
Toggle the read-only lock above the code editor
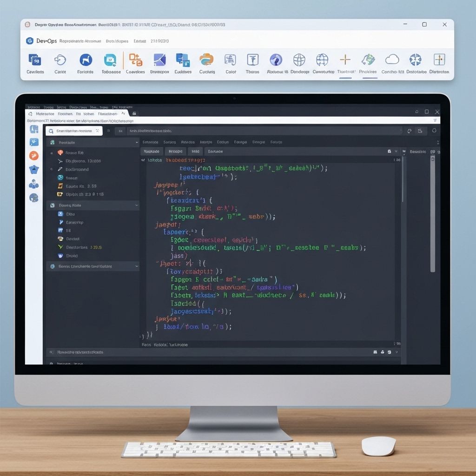click(x=390, y=151)
